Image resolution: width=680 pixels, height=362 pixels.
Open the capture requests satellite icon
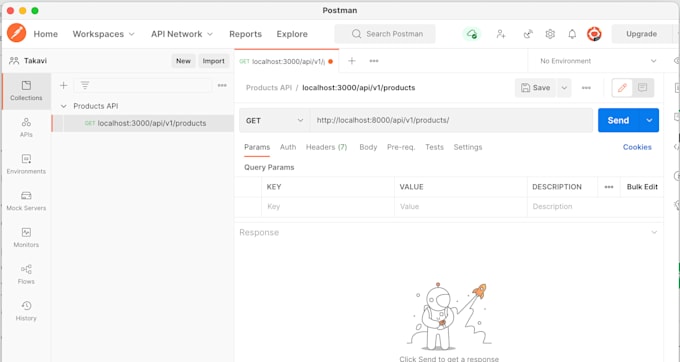click(528, 34)
